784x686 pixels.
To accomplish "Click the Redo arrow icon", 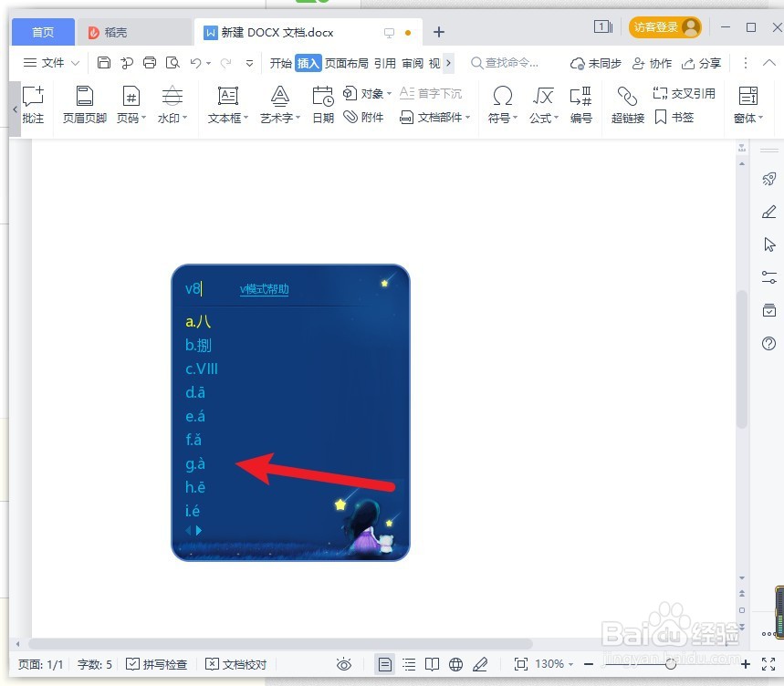I will (226, 63).
